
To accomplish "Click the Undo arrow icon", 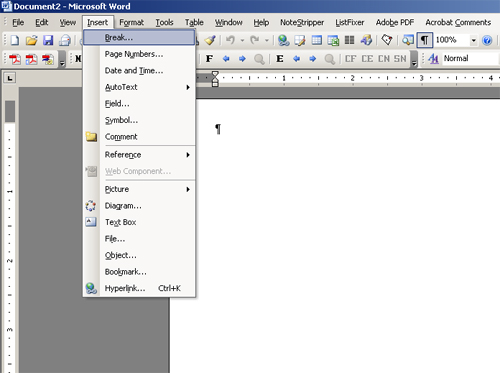I will [230, 40].
